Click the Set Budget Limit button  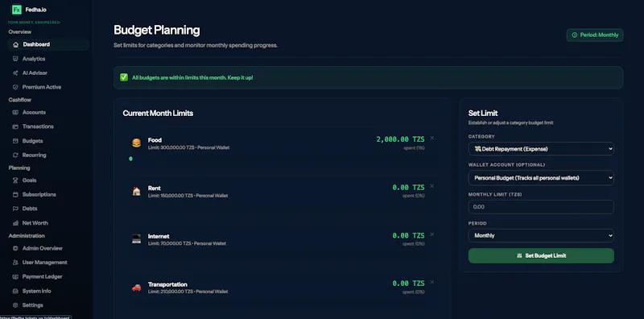(541, 255)
